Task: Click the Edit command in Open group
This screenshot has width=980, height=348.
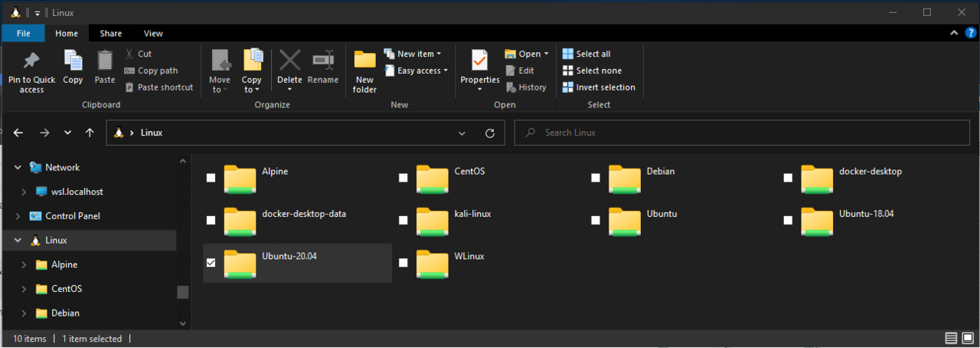Action: click(519, 71)
